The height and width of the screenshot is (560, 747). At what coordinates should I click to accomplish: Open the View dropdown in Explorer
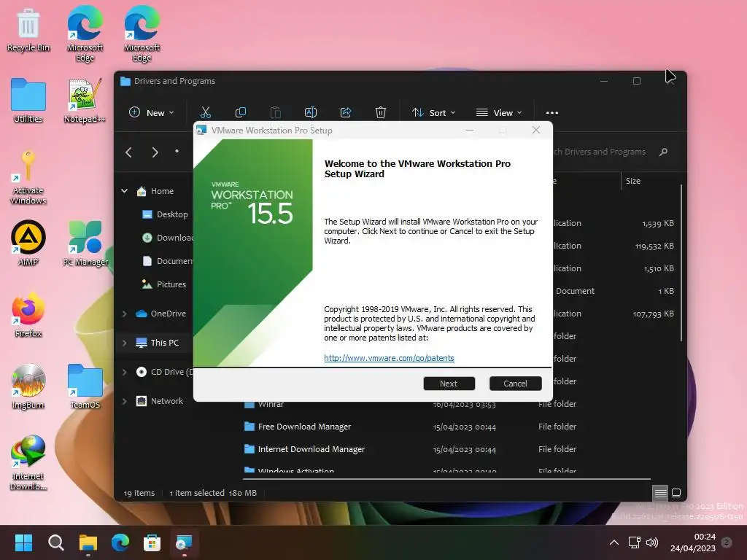pos(499,113)
